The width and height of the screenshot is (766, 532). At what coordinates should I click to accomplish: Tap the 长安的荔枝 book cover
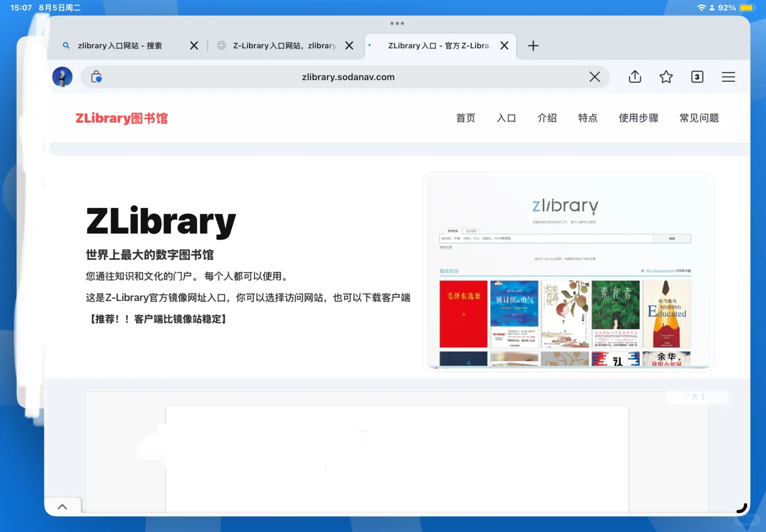tap(565, 314)
